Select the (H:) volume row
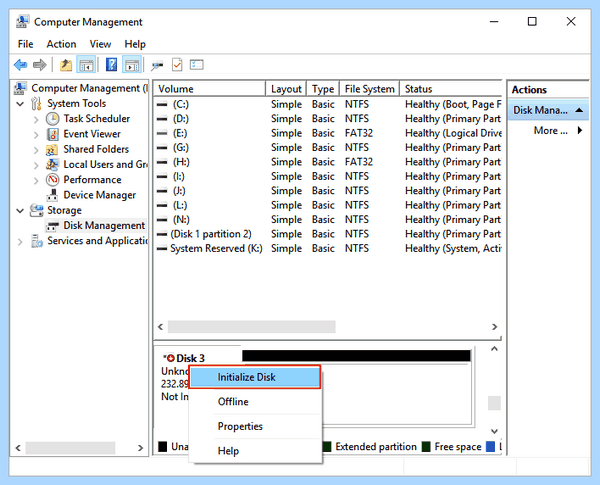This screenshot has height=485, width=600. tap(328, 162)
